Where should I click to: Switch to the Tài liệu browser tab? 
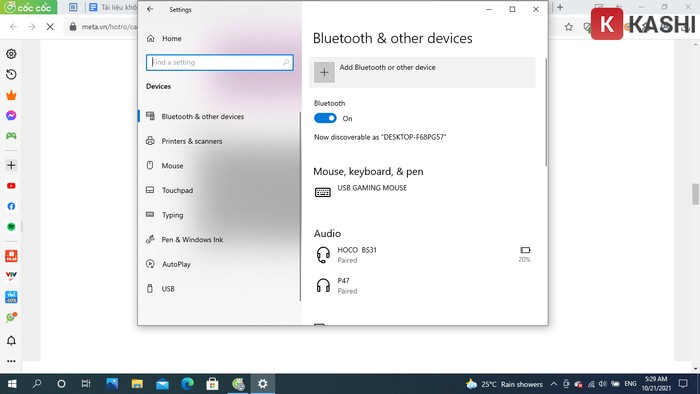coord(112,7)
